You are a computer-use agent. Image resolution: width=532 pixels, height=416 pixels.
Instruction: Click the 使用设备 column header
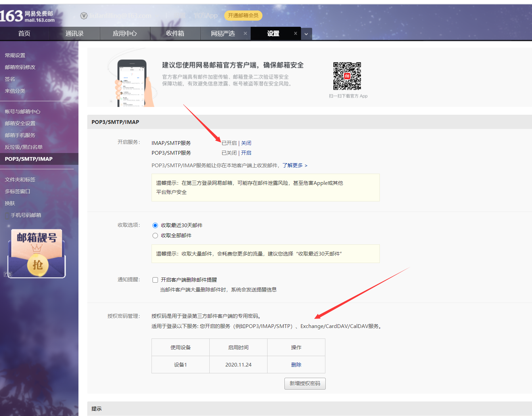[181, 348]
